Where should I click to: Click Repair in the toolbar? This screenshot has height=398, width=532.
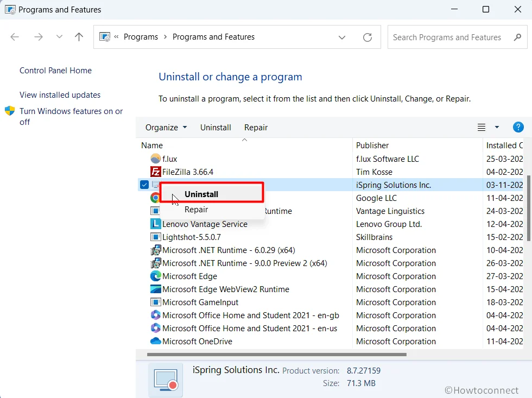(256, 127)
